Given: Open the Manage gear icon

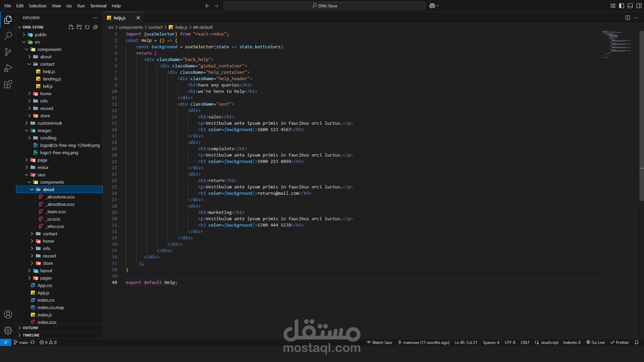Looking at the screenshot, I should 8,330.
